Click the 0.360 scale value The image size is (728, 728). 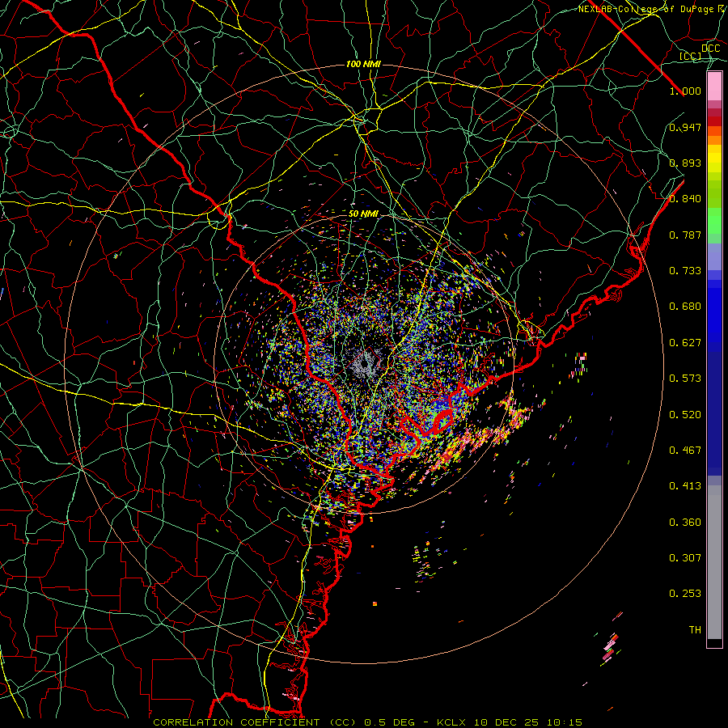coord(685,523)
